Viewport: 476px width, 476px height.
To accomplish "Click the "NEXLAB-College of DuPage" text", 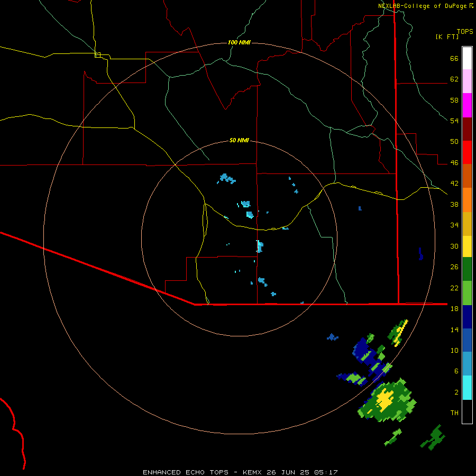I will tap(423, 6).
